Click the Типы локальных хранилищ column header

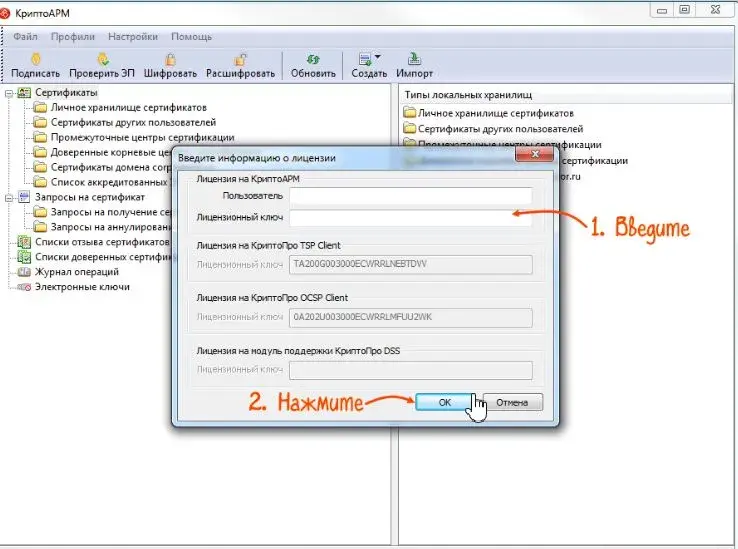(567, 95)
